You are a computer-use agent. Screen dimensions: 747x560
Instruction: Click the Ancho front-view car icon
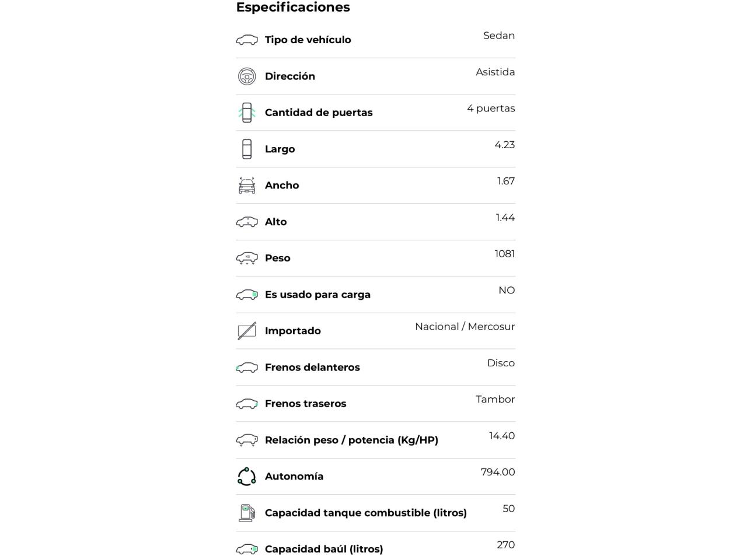point(247,185)
